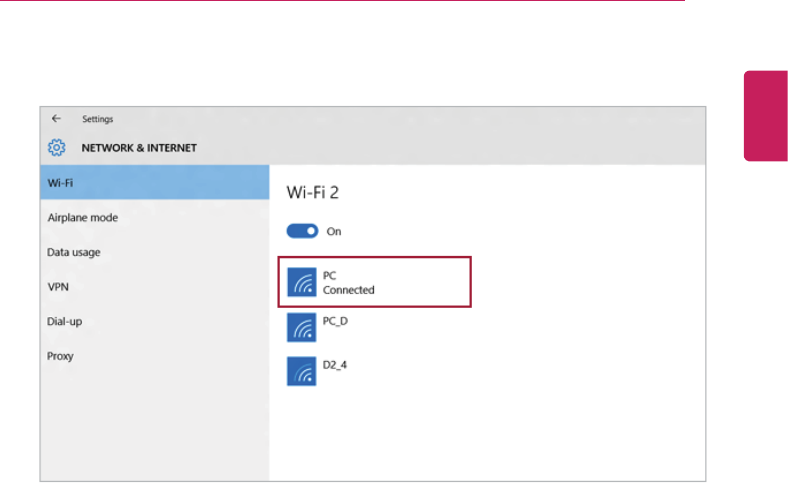Image resolution: width=788 pixels, height=504 pixels.
Task: Click the NETWORK & INTERNET heading
Action: [x=139, y=148]
